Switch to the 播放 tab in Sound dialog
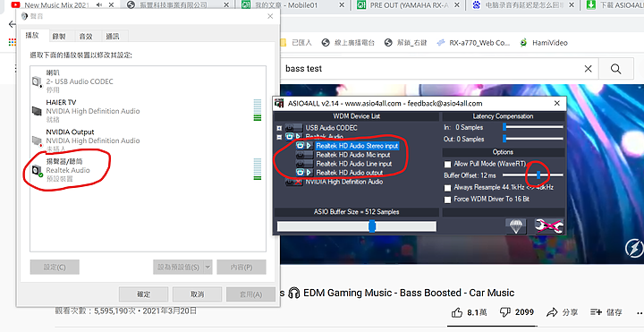 tap(32, 35)
